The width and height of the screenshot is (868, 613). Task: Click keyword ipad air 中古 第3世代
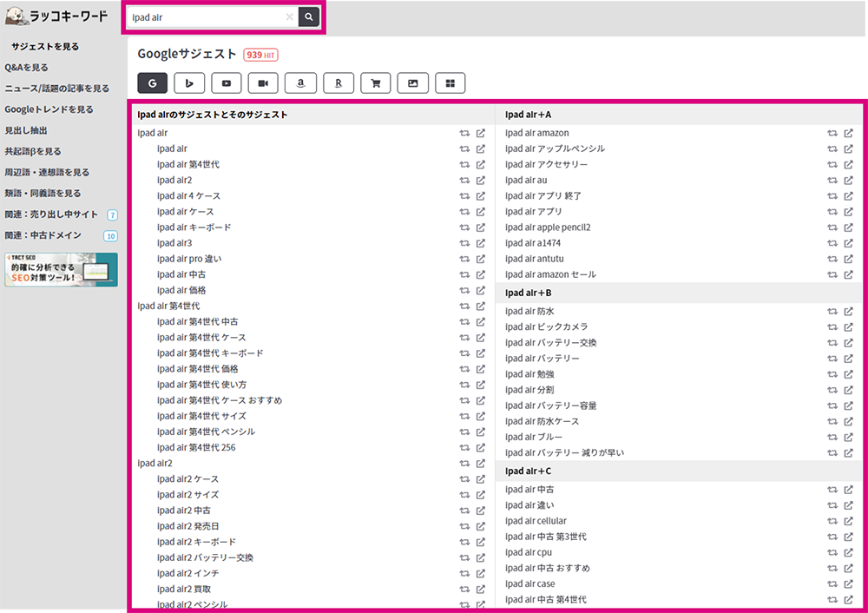(546, 537)
